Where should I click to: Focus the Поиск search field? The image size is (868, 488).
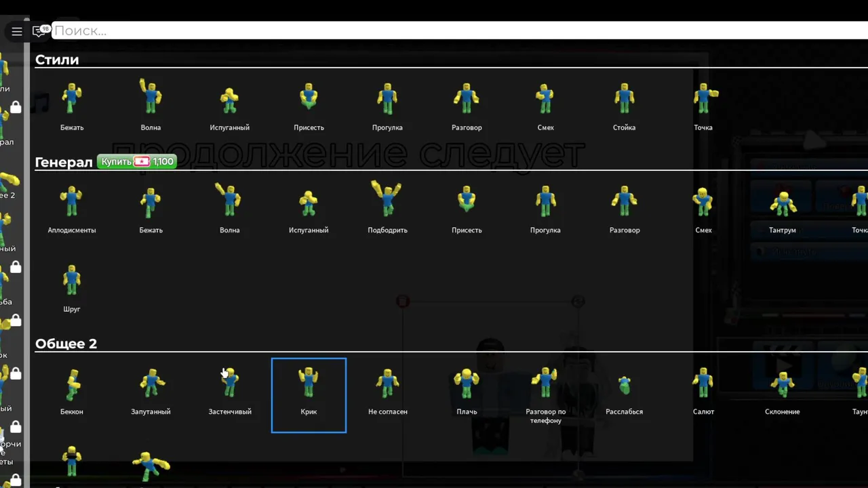[460, 30]
